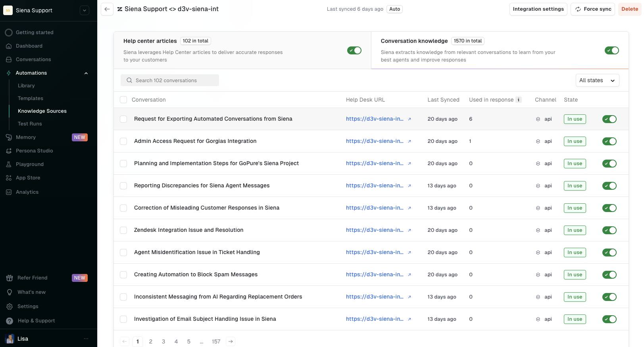
Task: Open external link icon for Planning row
Action: [409, 164]
